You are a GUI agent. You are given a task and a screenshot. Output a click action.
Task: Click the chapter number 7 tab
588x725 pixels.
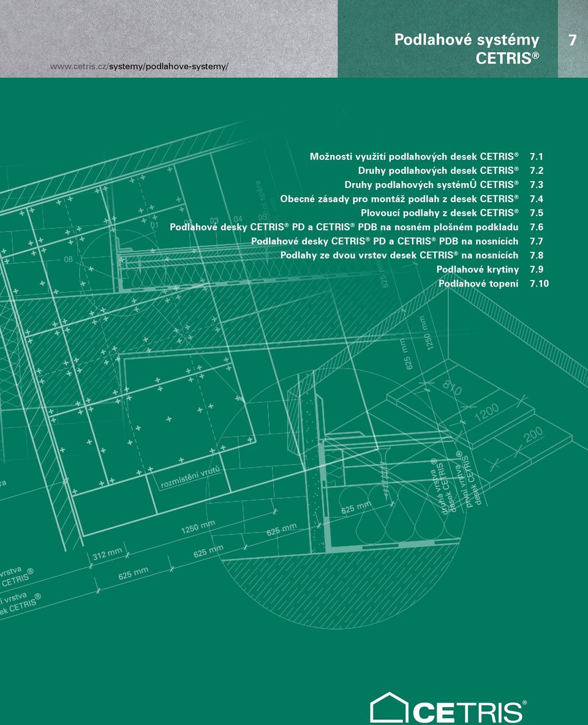(x=573, y=40)
